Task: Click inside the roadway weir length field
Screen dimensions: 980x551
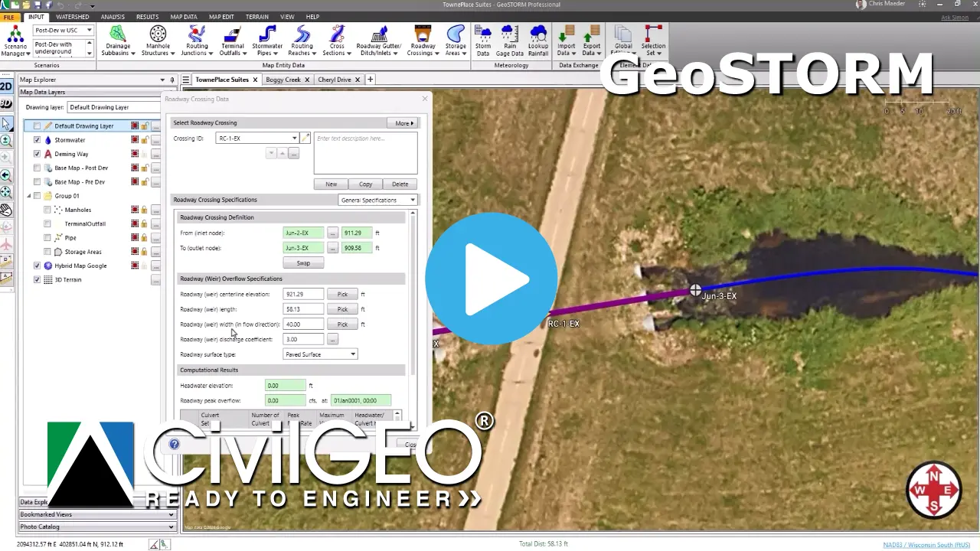Action: point(302,308)
